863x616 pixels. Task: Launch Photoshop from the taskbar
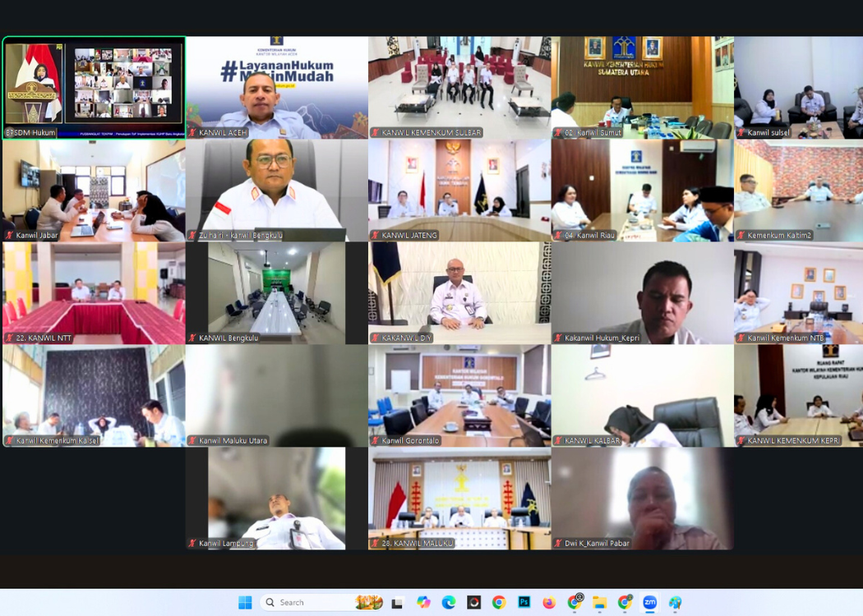pos(524,602)
